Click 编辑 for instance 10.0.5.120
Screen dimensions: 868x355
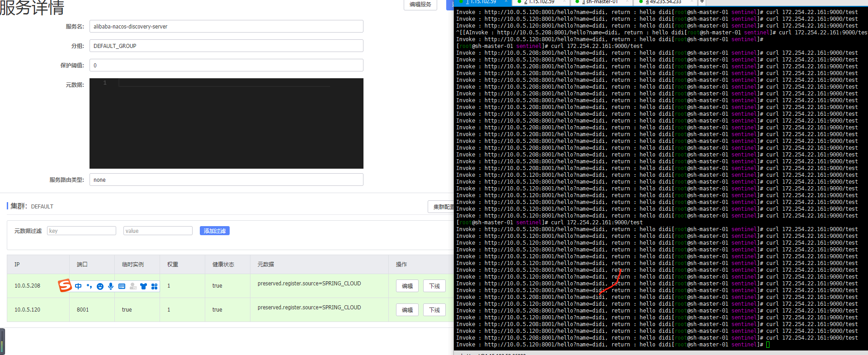pos(407,310)
